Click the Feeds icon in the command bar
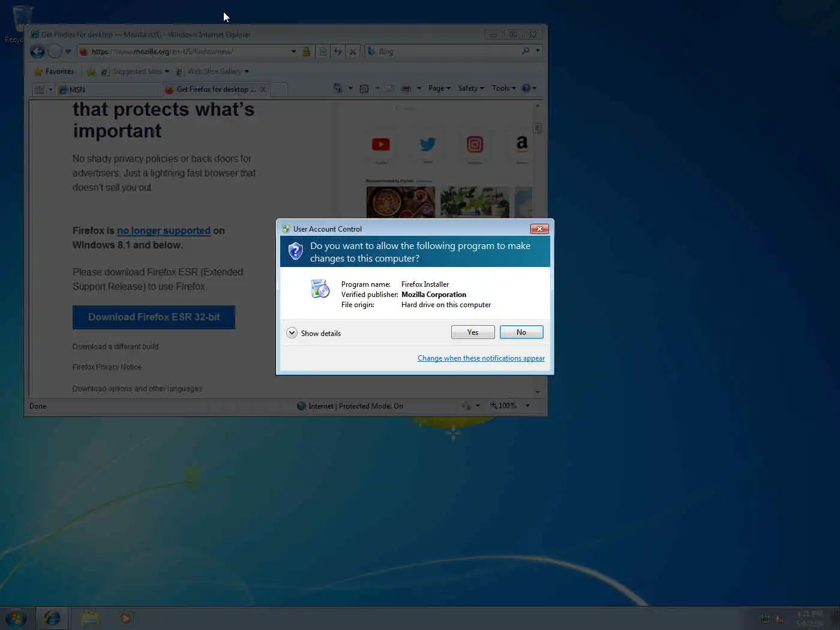The image size is (840, 630). click(364, 88)
